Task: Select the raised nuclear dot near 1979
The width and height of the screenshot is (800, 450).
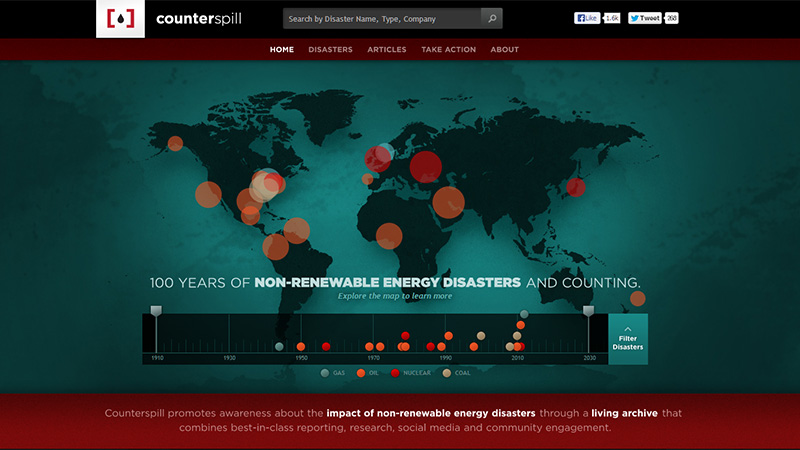Action: (x=405, y=336)
